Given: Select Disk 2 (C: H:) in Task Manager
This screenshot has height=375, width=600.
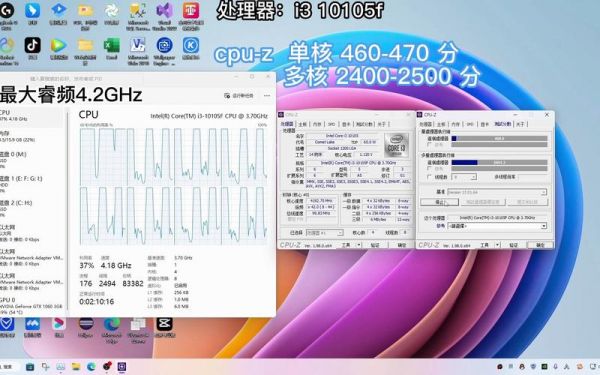Looking at the screenshot, I should pyautogui.click(x=31, y=208).
